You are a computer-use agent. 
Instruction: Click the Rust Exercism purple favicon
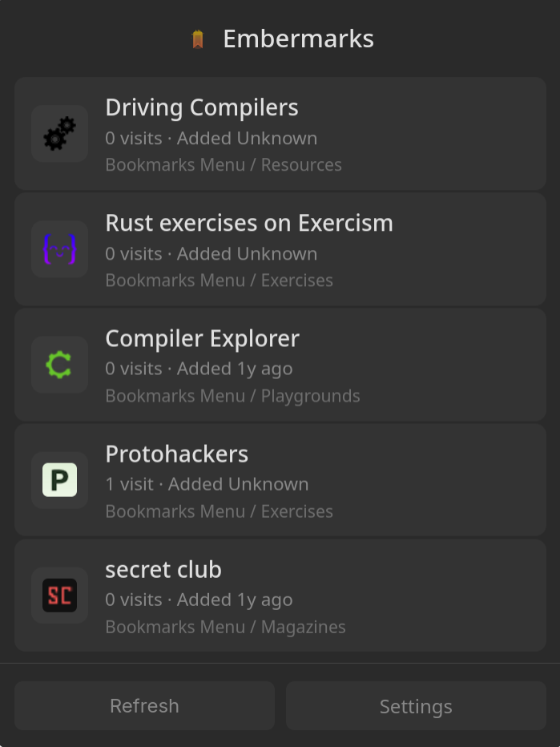pyautogui.click(x=59, y=249)
